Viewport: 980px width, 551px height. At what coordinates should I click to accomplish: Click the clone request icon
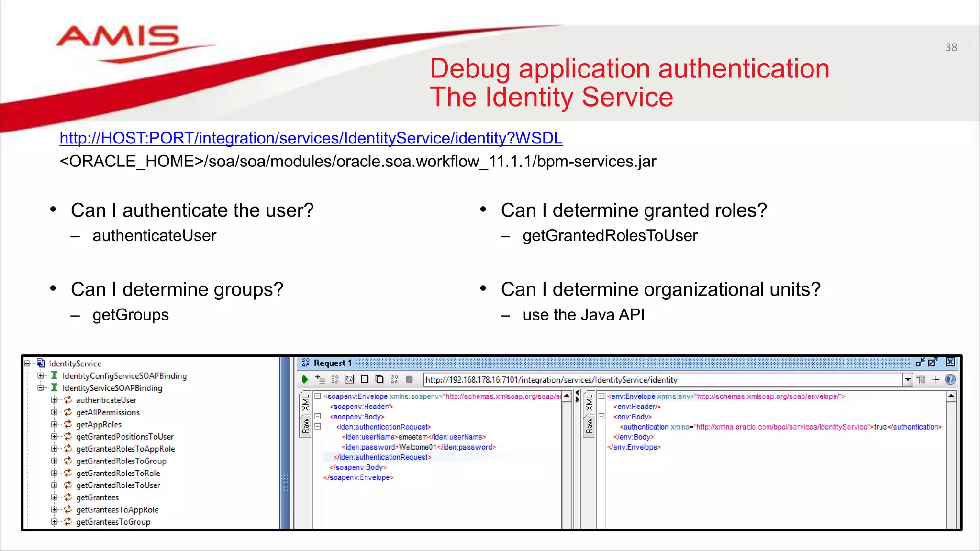pos(379,379)
